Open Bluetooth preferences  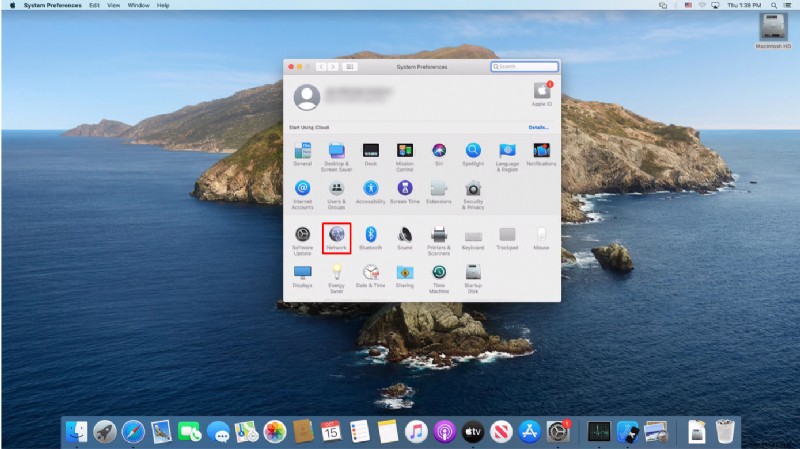coord(370,238)
